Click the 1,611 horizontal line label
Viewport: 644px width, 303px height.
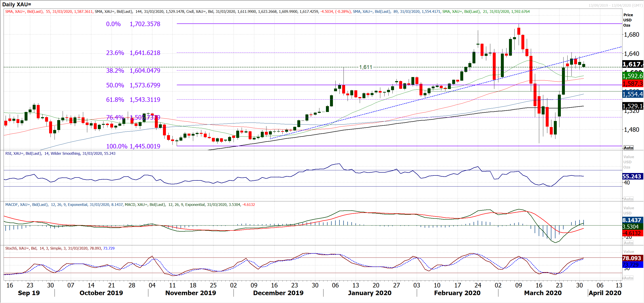pos(365,67)
